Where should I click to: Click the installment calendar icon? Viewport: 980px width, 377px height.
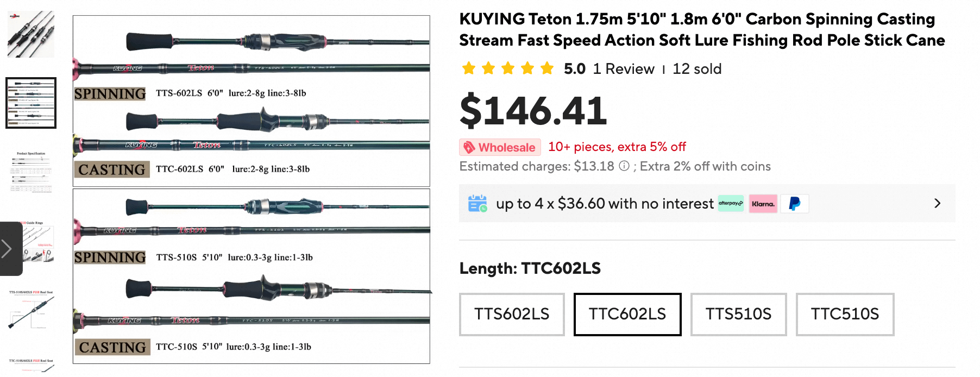(x=478, y=204)
